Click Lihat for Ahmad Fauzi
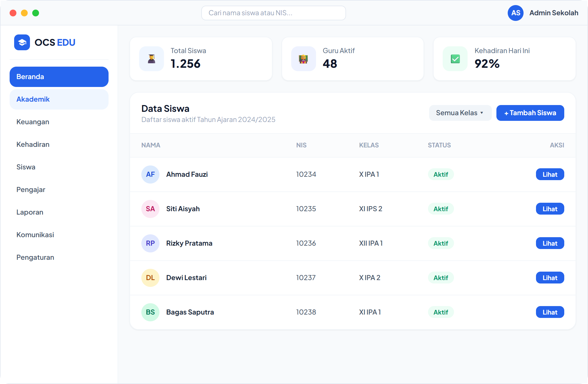588x384 pixels. click(550, 174)
